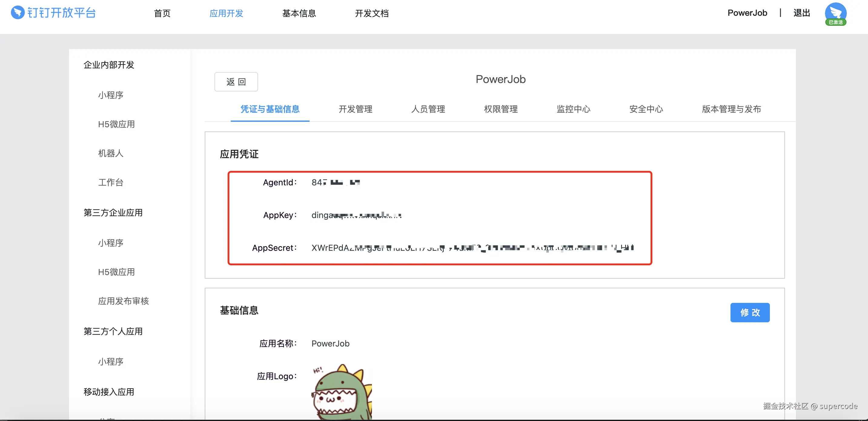Click the 返回 back button
868x421 pixels.
(236, 82)
